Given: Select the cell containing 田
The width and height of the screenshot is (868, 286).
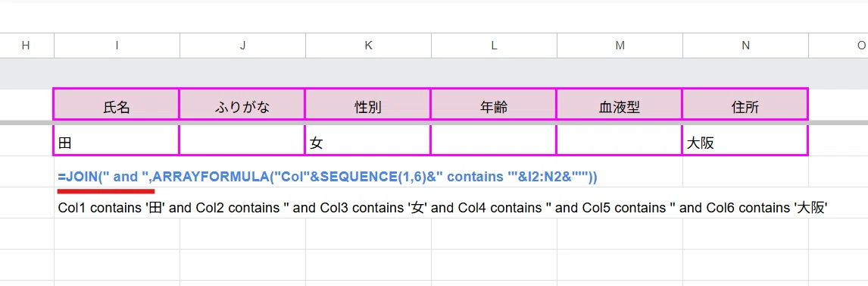Looking at the screenshot, I should 116,140.
